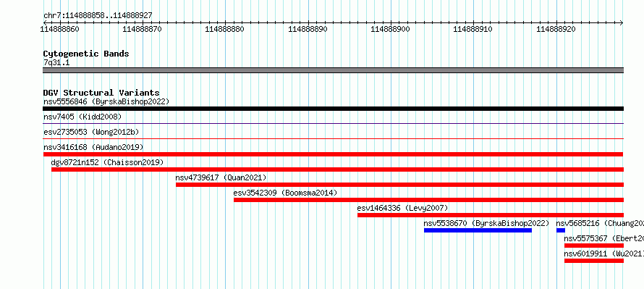Click ruler position 114888860
The image size is (644, 289).
click(60, 29)
